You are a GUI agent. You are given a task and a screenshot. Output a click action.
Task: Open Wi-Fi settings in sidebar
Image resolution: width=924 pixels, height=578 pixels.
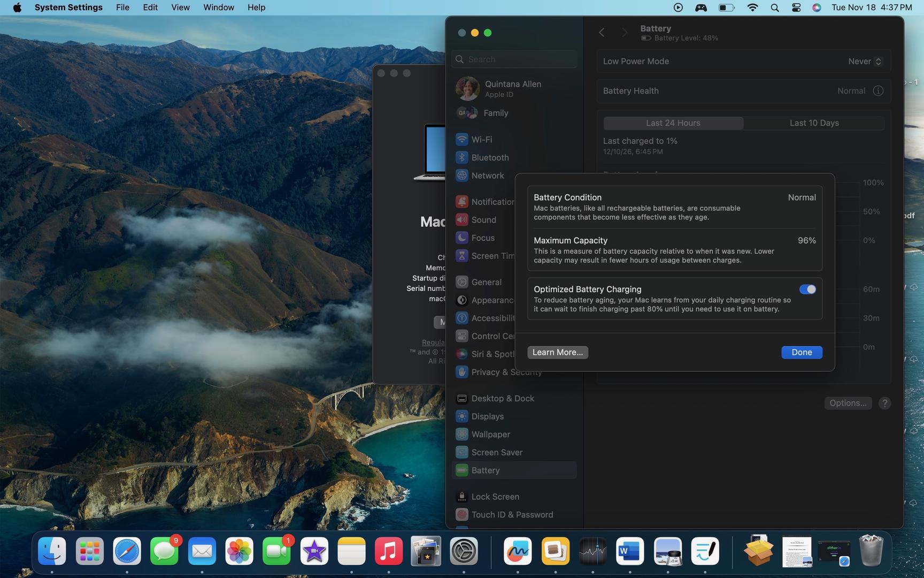[x=481, y=140]
